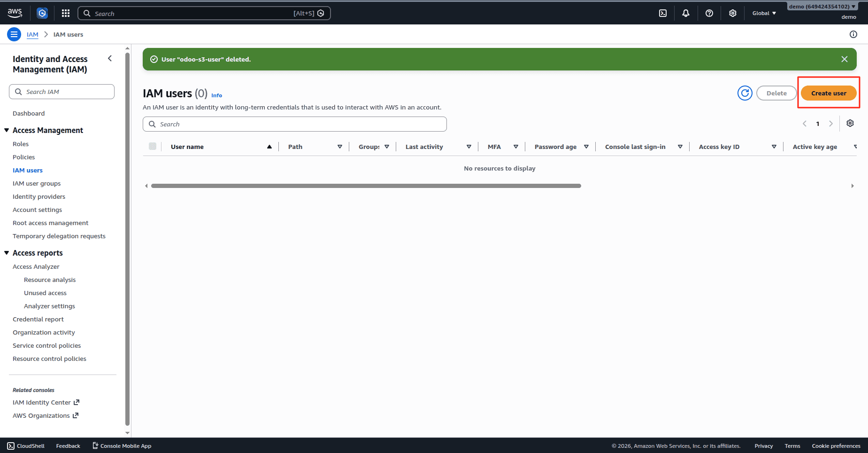Open the AWS home logo
This screenshot has height=453, width=868.
(15, 13)
